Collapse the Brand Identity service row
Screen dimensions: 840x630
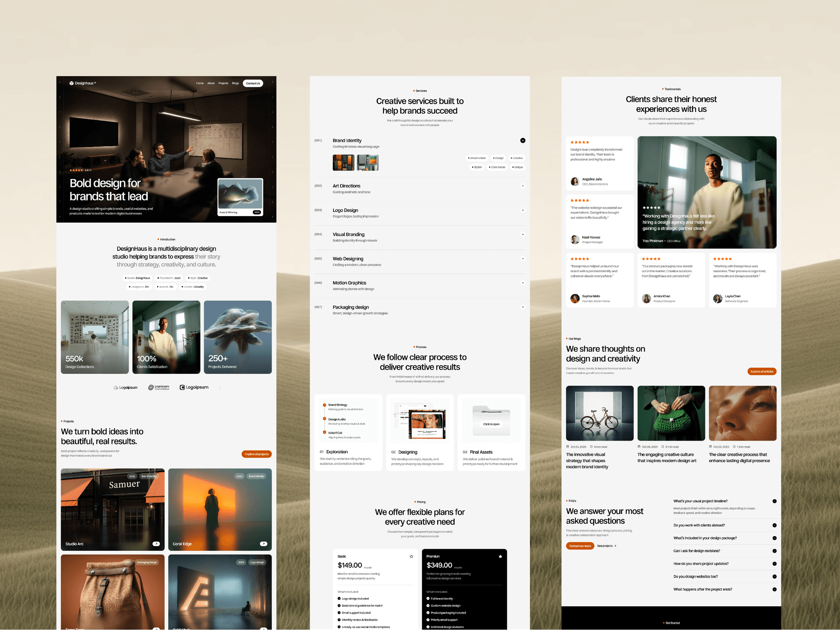[523, 141]
